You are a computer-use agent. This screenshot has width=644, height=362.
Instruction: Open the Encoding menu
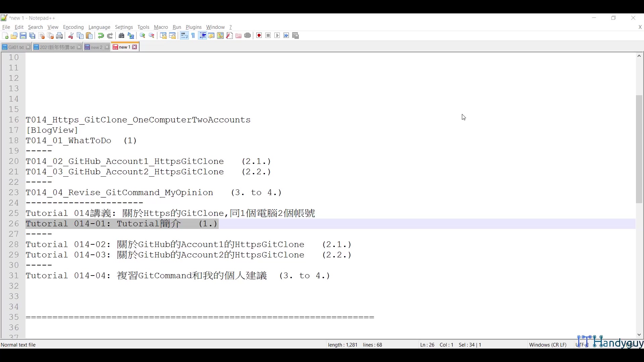pos(73,27)
